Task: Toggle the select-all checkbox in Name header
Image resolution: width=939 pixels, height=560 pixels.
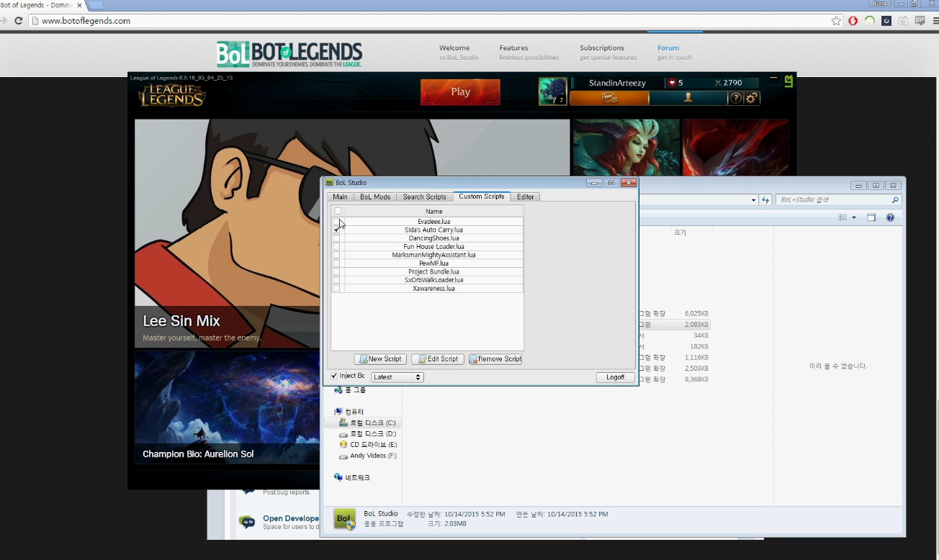Action: point(338,211)
